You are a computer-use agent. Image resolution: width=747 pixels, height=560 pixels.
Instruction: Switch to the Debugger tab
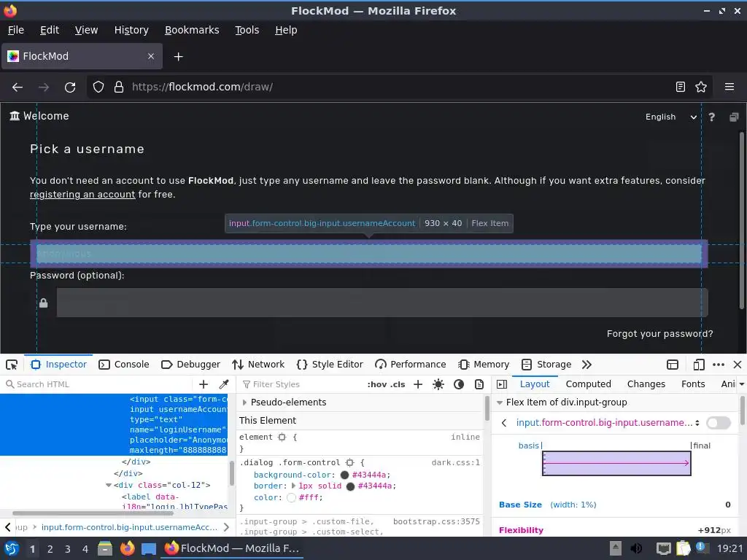[x=190, y=365]
